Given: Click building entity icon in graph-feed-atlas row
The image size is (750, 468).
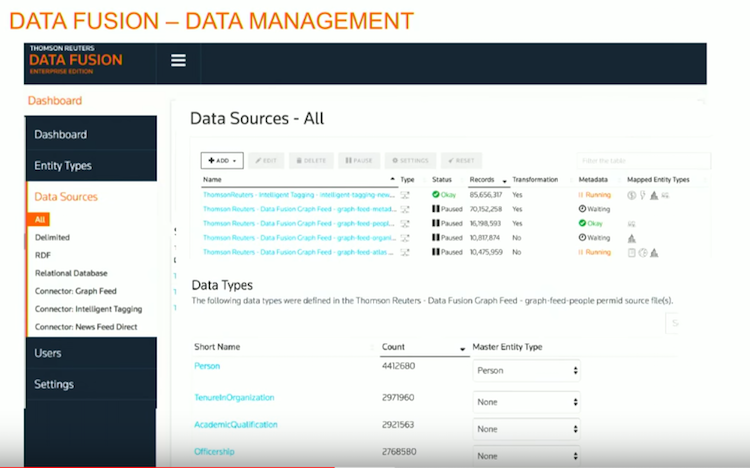Looking at the screenshot, I should [654, 253].
